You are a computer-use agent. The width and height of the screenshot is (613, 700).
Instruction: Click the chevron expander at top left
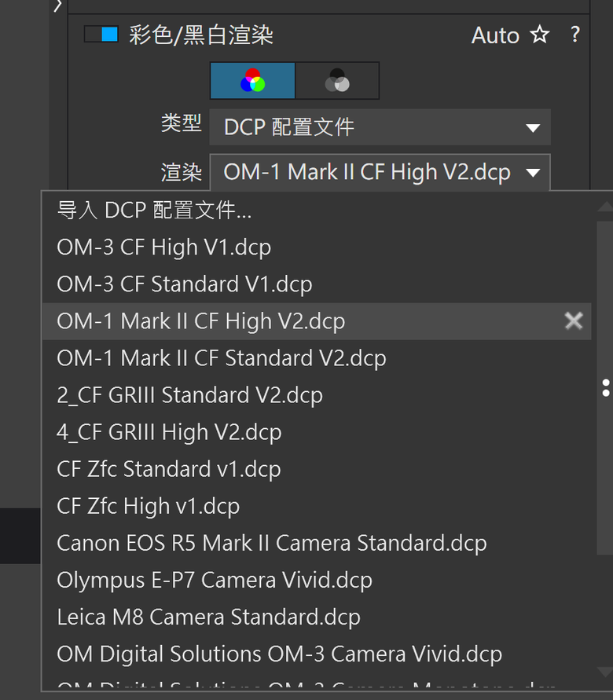pos(57,5)
